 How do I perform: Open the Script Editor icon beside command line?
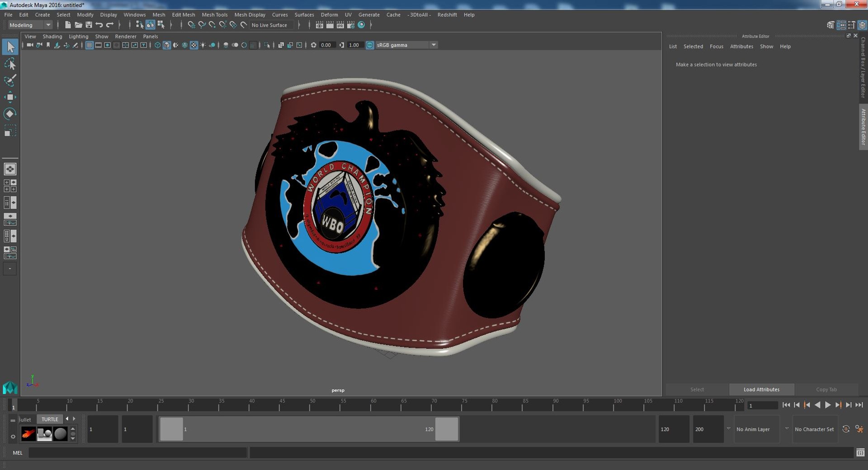click(x=860, y=452)
